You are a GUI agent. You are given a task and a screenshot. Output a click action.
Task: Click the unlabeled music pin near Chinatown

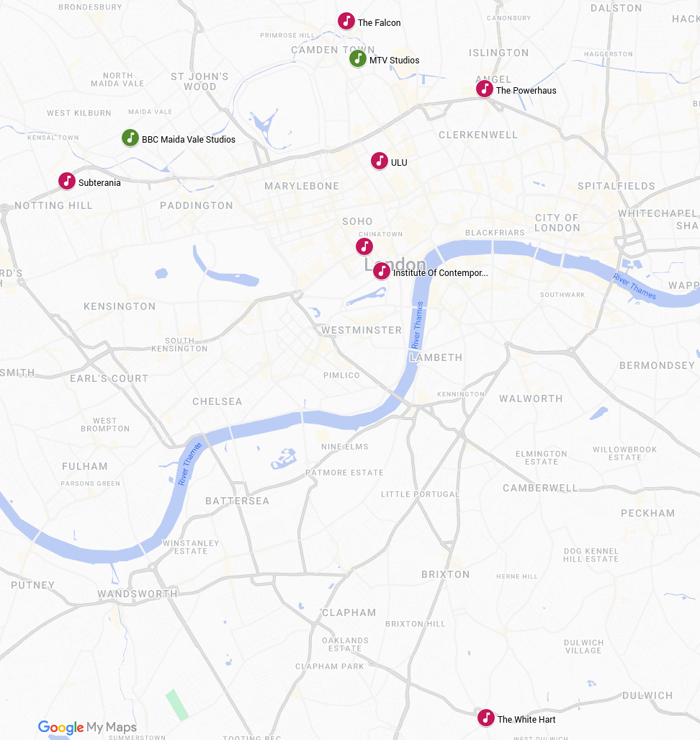coord(364,246)
